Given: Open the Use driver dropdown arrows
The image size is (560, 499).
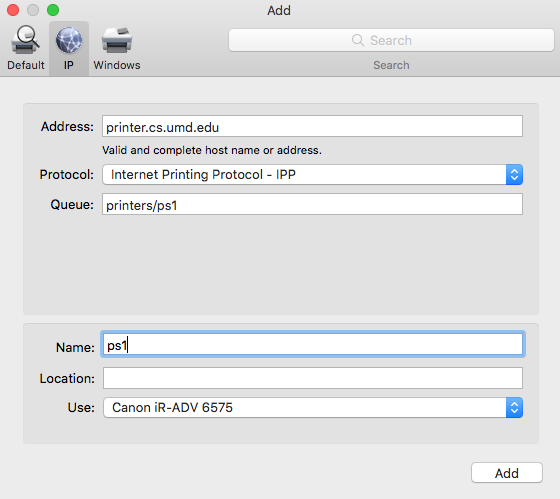Looking at the screenshot, I should [x=514, y=407].
